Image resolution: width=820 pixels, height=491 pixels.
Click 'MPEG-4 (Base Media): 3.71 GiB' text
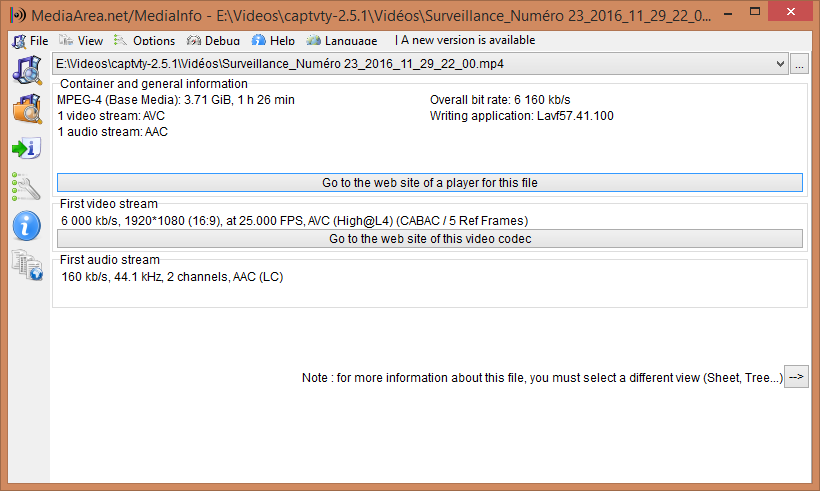tap(176, 100)
